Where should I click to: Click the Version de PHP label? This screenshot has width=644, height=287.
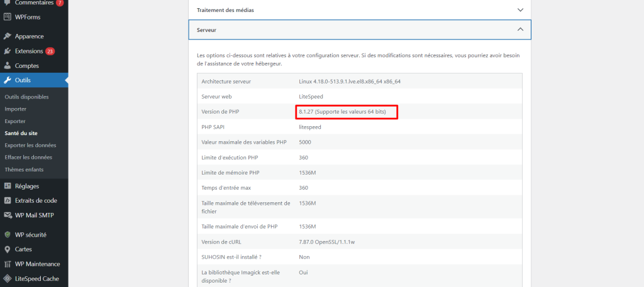(x=221, y=112)
